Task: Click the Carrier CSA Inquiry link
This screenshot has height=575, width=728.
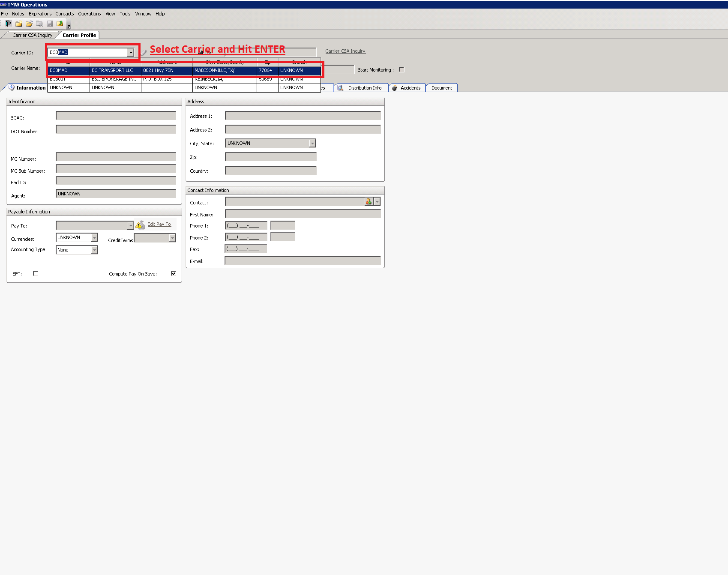Action: (x=345, y=51)
